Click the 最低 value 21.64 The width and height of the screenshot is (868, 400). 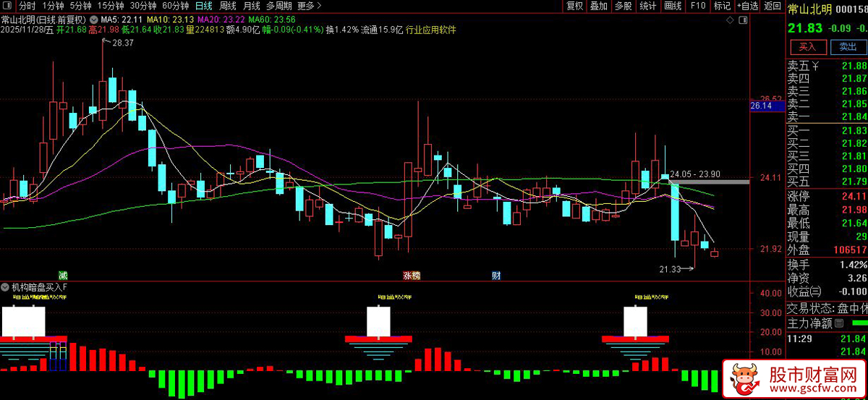pos(854,223)
